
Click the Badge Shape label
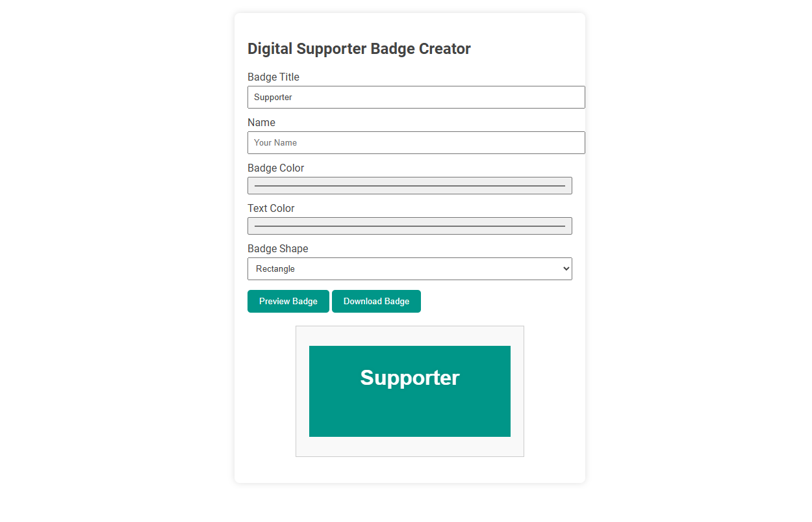278,248
